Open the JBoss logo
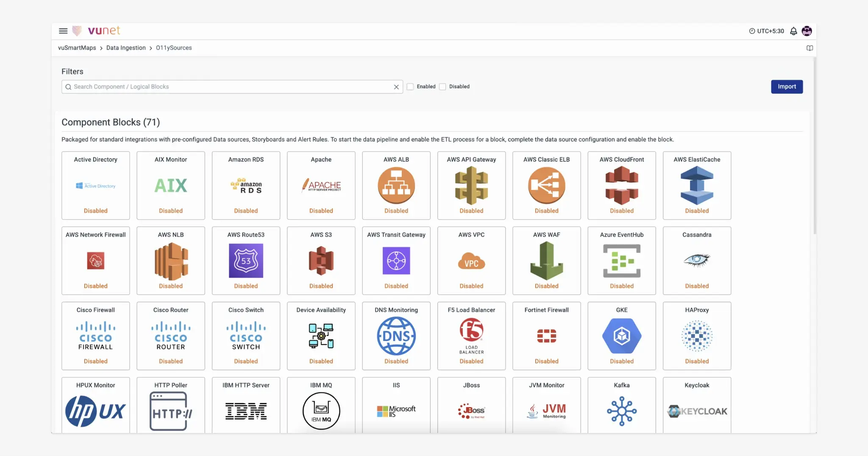The width and height of the screenshot is (868, 456). 471,411
